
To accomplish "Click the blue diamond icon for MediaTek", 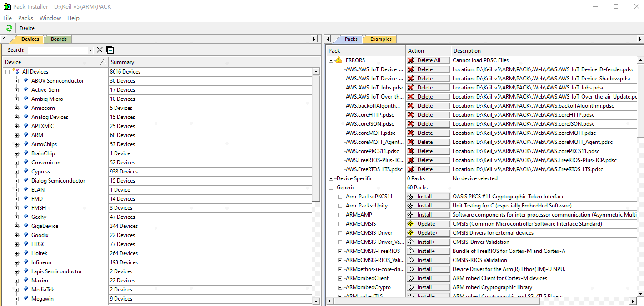I will click(x=26, y=289).
